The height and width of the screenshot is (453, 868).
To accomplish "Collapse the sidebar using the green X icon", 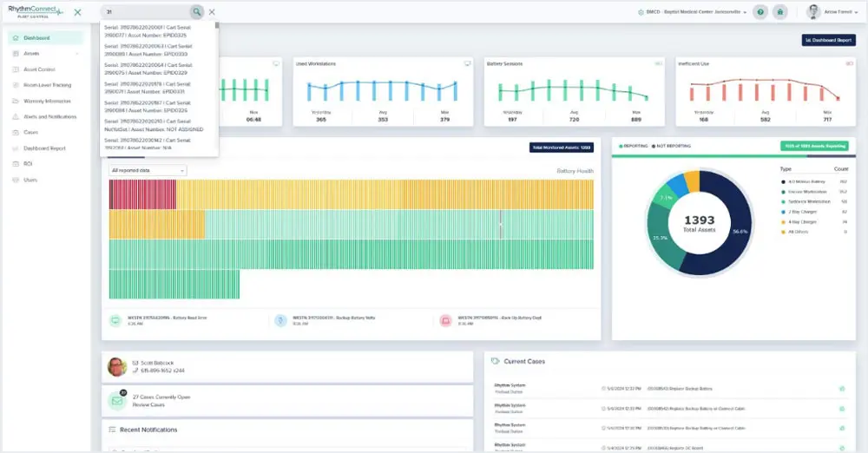I will (x=77, y=12).
